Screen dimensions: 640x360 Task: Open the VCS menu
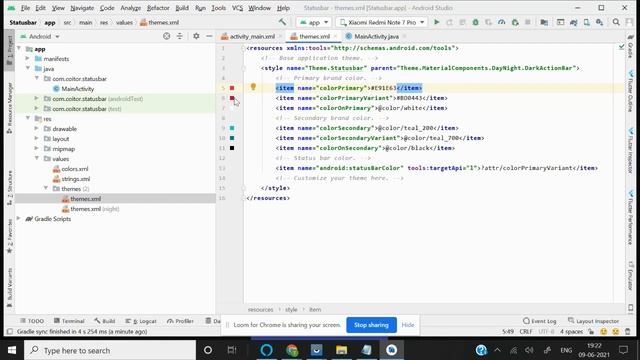pos(237,8)
